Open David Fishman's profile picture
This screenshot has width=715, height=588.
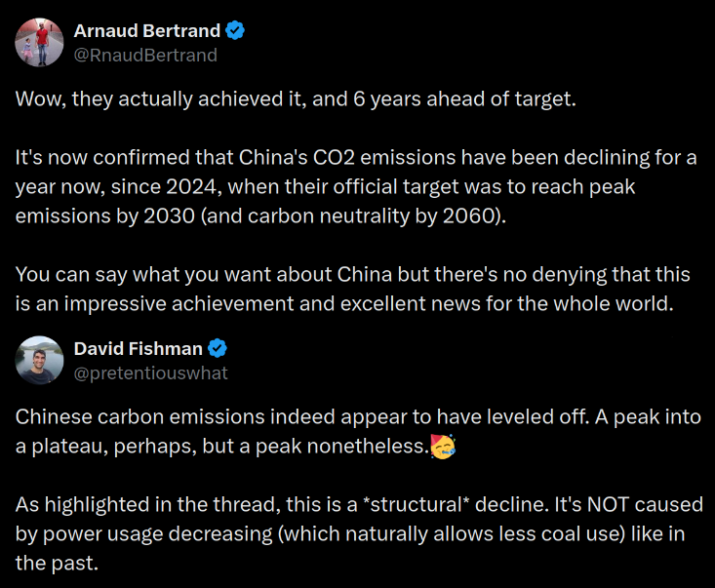click(39, 360)
